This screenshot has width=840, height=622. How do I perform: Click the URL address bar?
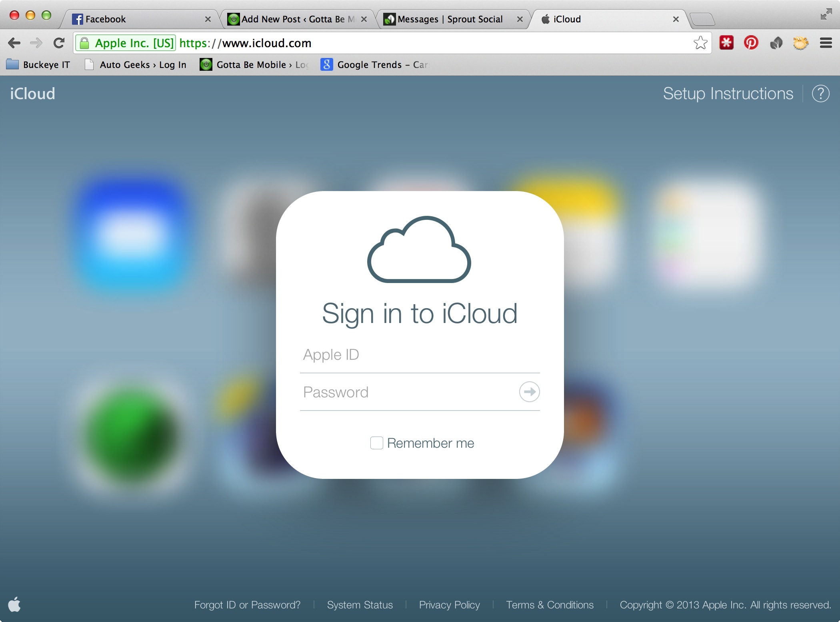pyautogui.click(x=392, y=43)
